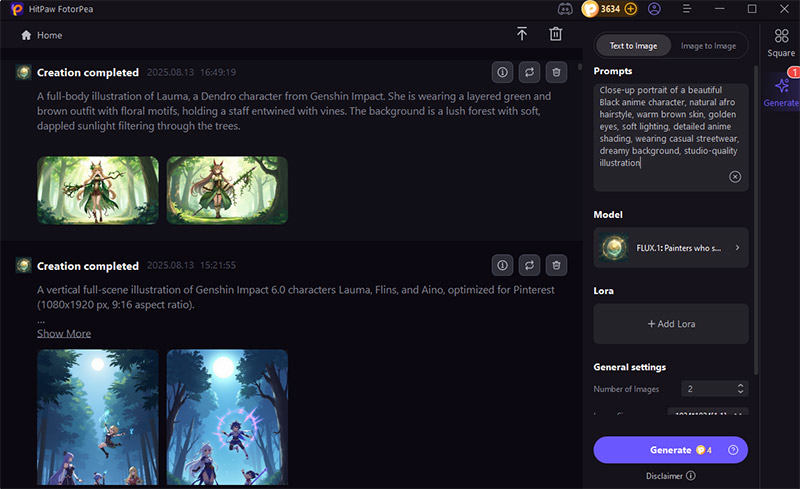Delete all history with top trash icon
The image size is (800, 489).
(556, 34)
